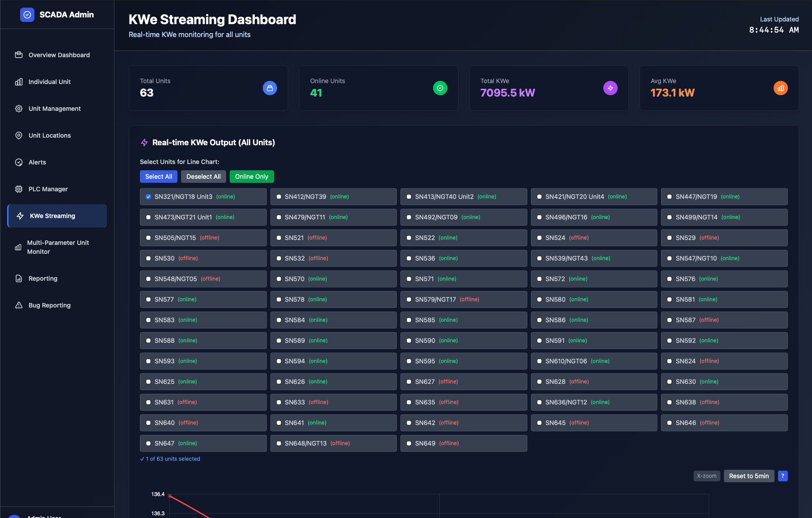
Task: Click the Overview Dashboard sidebar icon
Action: coord(19,55)
